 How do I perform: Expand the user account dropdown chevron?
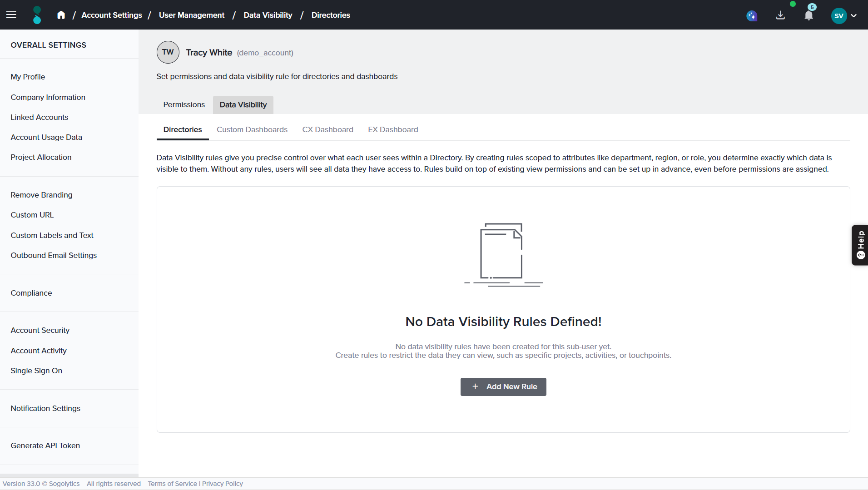[854, 16]
